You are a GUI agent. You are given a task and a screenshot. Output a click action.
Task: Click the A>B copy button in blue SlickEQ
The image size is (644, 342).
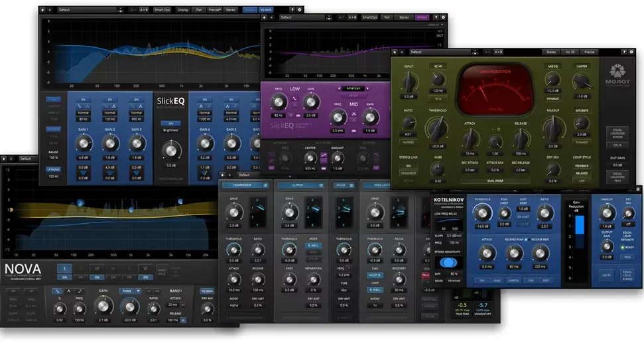click(x=144, y=9)
